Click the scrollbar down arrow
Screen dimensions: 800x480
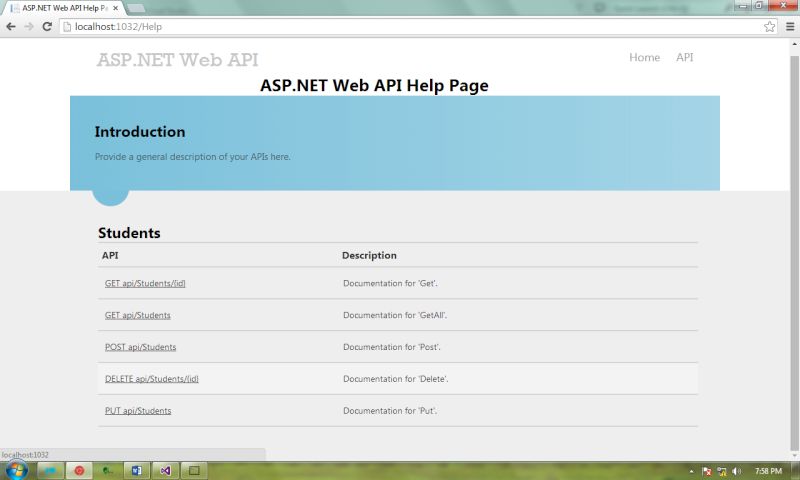(794, 456)
